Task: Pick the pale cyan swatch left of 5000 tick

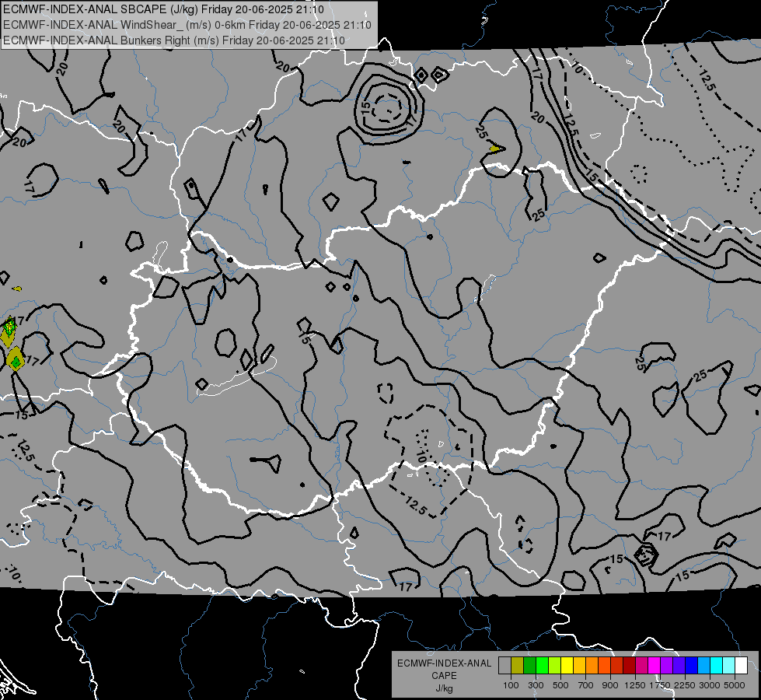Action: click(x=729, y=666)
